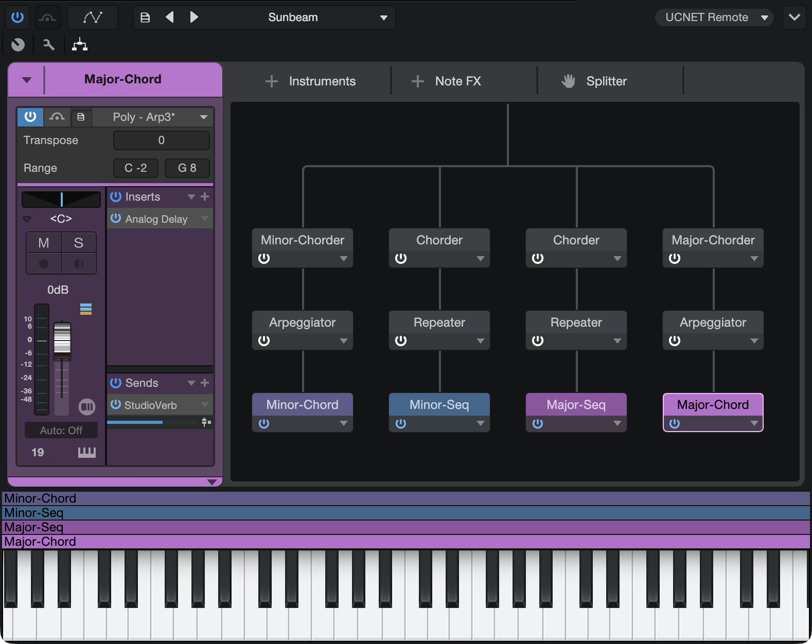Click the monitor button under Solo

[79, 264]
